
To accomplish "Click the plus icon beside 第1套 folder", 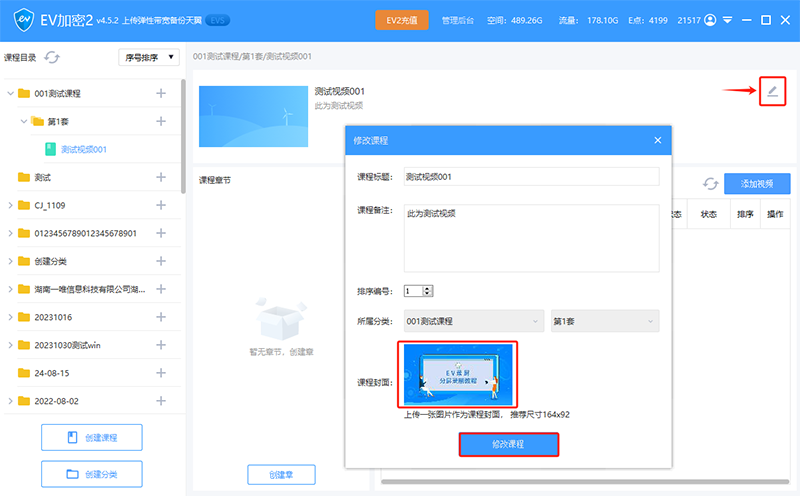I will (x=161, y=121).
